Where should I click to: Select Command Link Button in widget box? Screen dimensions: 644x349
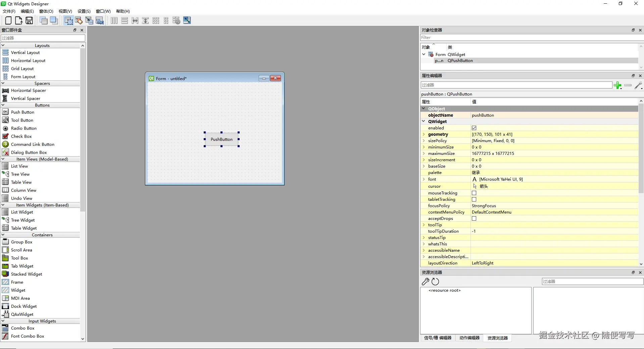[x=33, y=144]
